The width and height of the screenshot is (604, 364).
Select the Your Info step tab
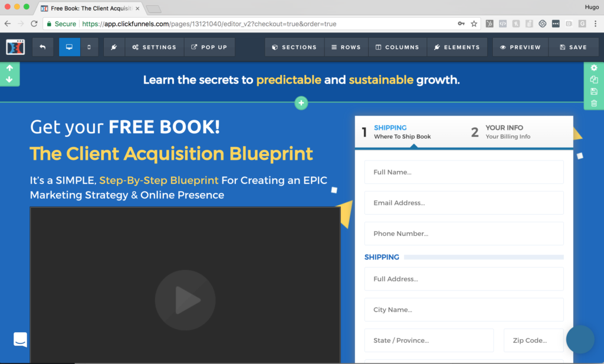pos(501,132)
